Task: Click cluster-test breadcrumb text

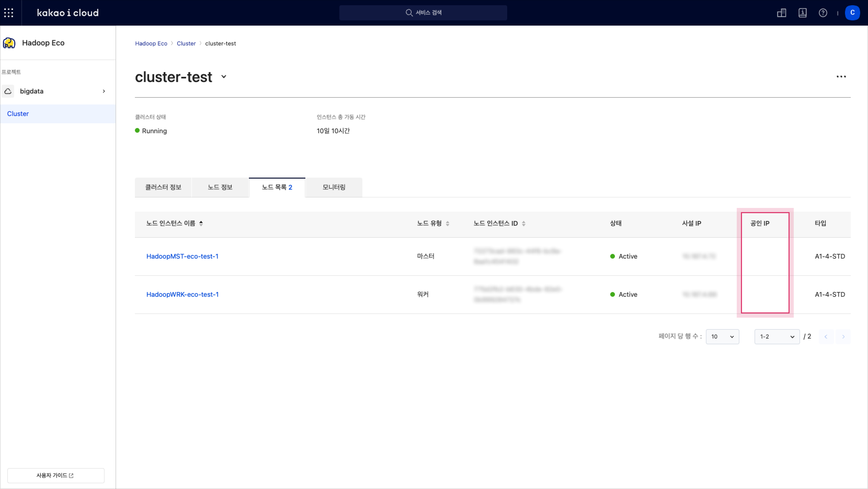Action: tap(220, 43)
